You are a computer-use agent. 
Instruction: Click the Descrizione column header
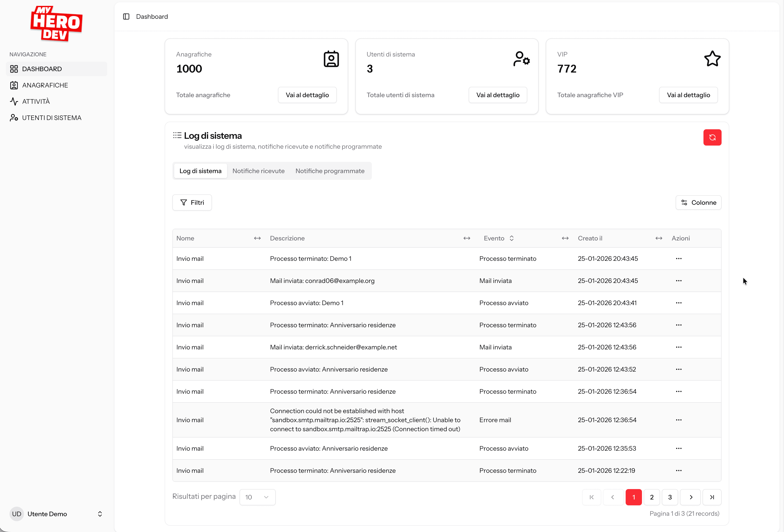[x=287, y=238]
